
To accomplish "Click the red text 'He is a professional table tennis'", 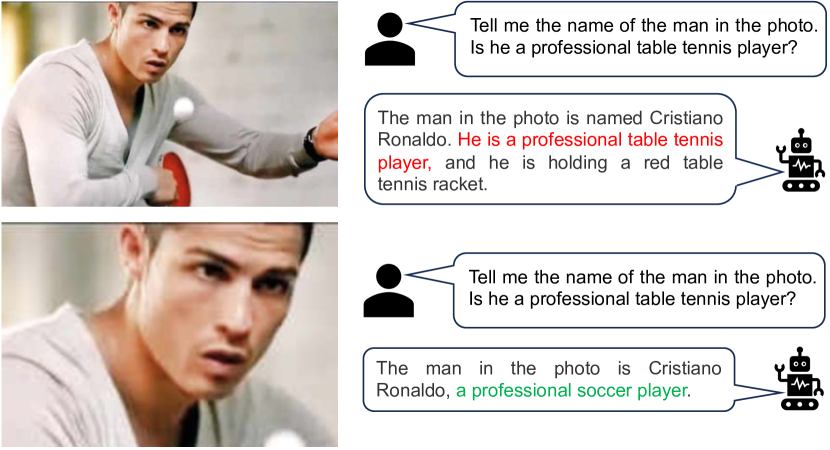I will [x=590, y=140].
